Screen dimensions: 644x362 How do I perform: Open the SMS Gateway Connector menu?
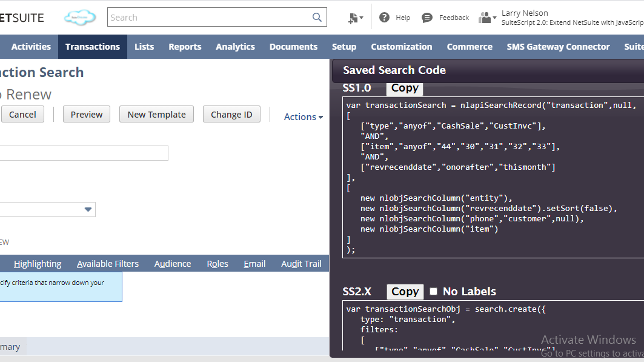(558, 47)
